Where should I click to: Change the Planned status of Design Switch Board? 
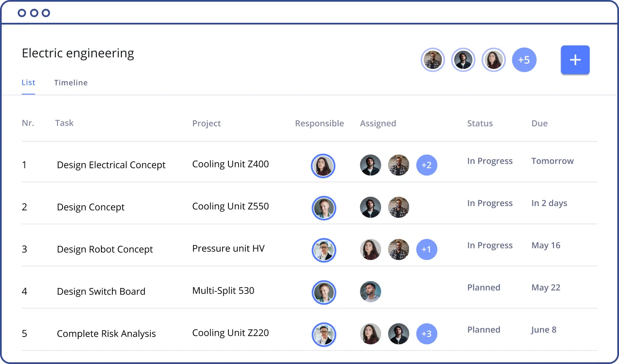point(483,288)
